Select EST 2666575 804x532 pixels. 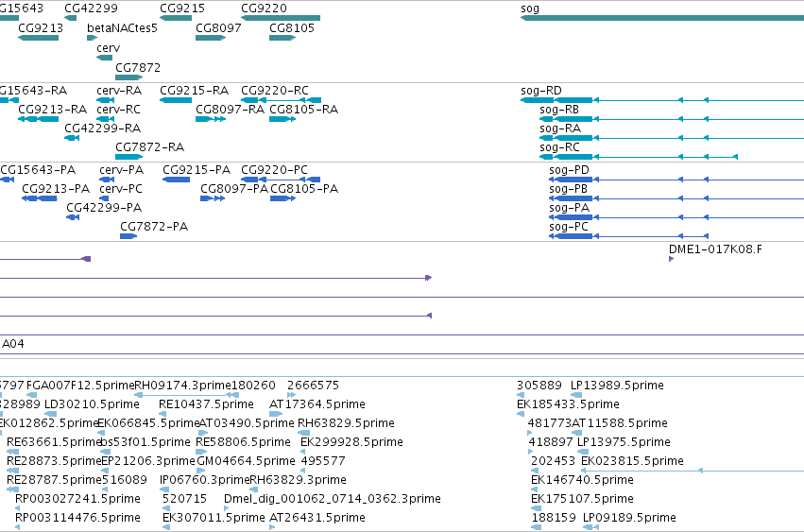tap(291, 395)
